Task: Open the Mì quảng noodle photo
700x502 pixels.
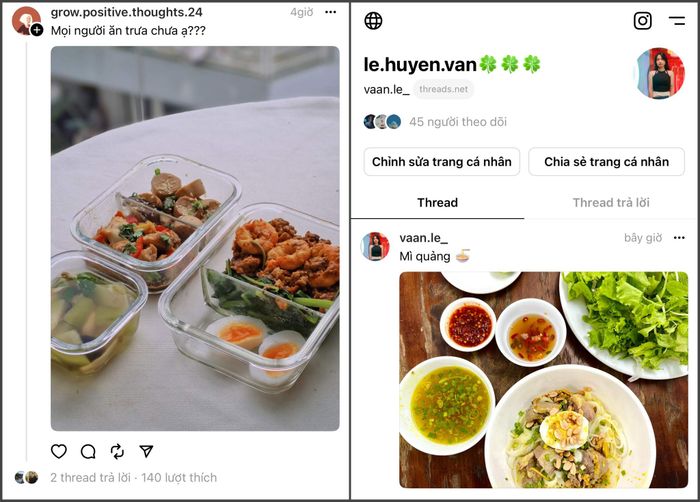Action: 543,380
